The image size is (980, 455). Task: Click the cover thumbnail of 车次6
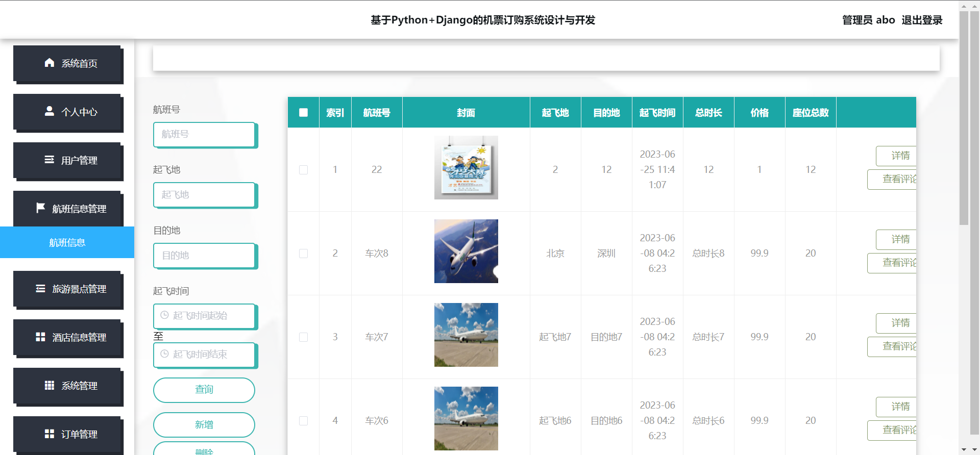[x=466, y=418]
